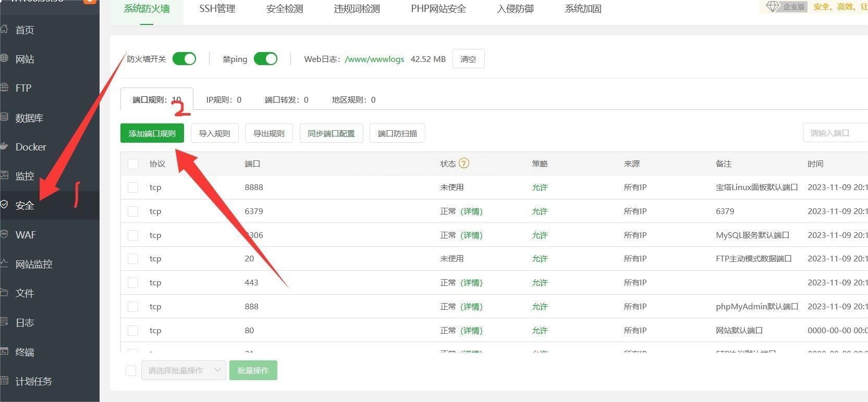Click the 文件 folder icon in sidebar
This screenshot has height=402, width=868.
4,293
